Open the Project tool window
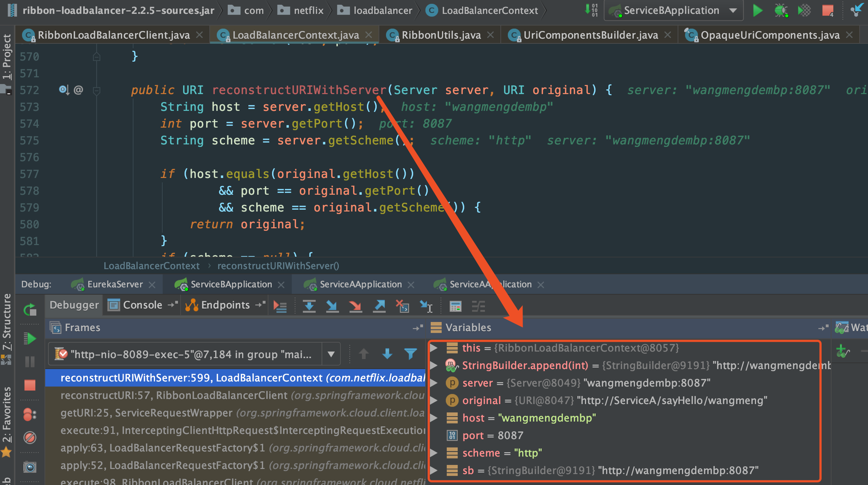The image size is (868, 485). click(7, 57)
